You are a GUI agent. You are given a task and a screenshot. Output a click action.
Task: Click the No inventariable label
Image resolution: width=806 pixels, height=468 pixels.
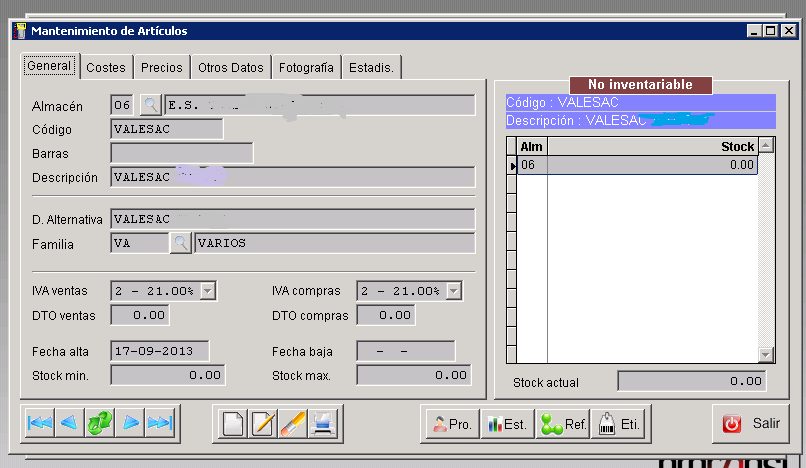coord(640,85)
